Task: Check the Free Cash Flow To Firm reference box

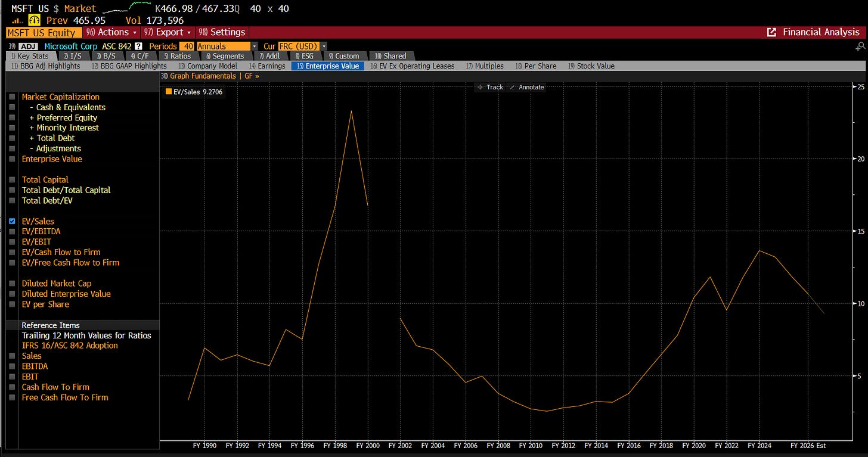Action: pyautogui.click(x=12, y=397)
